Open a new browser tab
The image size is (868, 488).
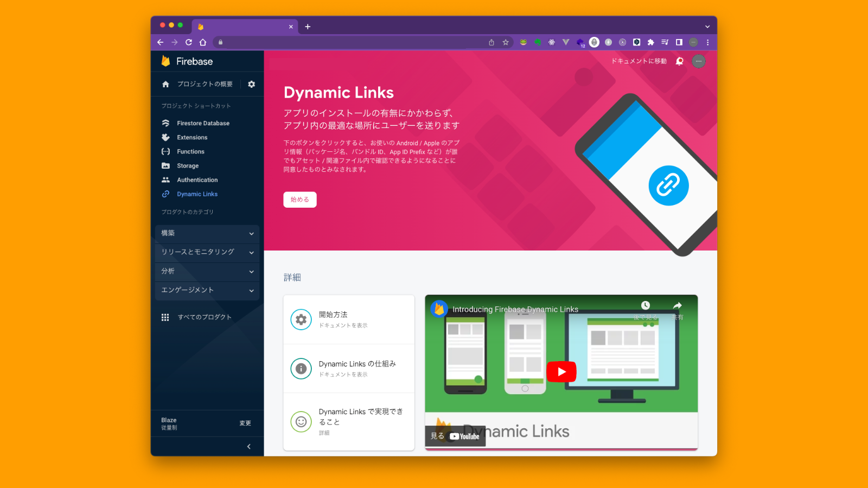[x=308, y=27]
